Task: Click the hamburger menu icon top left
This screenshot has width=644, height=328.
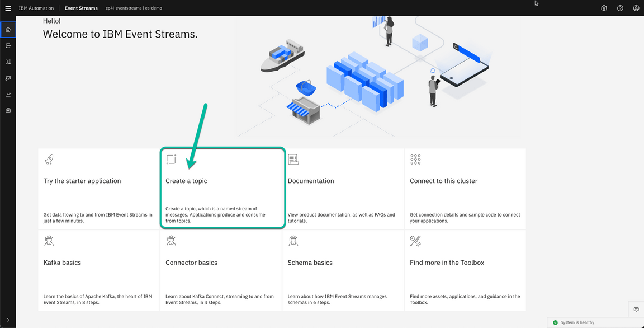Action: [8, 8]
